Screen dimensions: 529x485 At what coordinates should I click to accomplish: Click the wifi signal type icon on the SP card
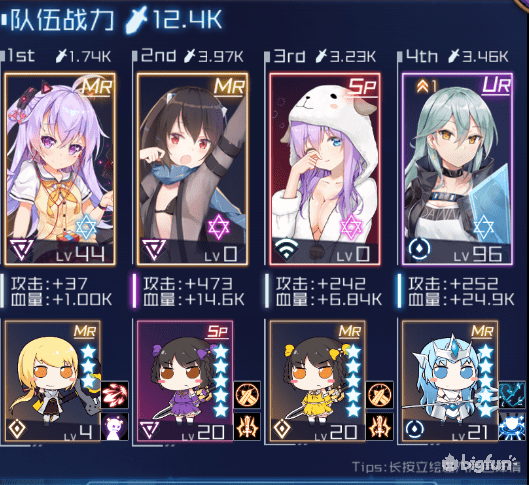point(286,249)
